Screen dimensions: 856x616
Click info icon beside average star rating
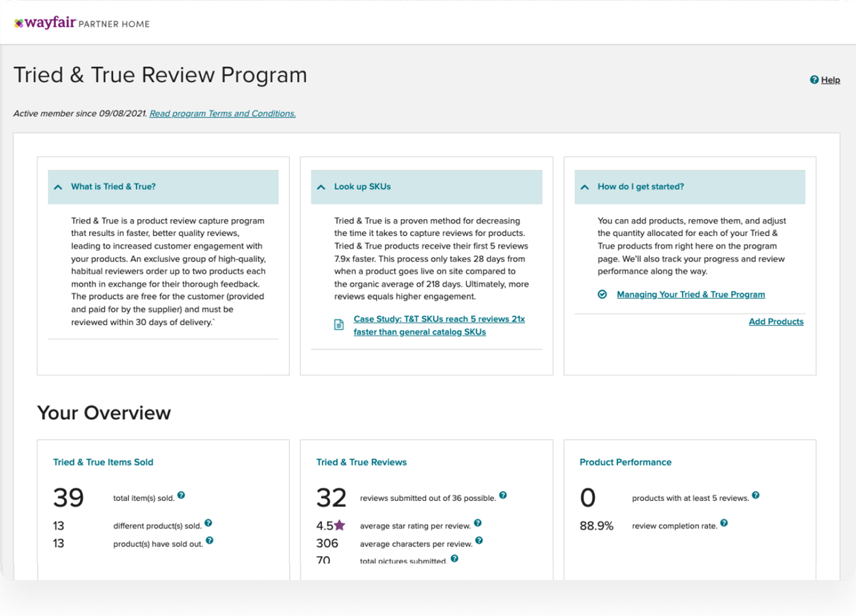[x=478, y=523]
